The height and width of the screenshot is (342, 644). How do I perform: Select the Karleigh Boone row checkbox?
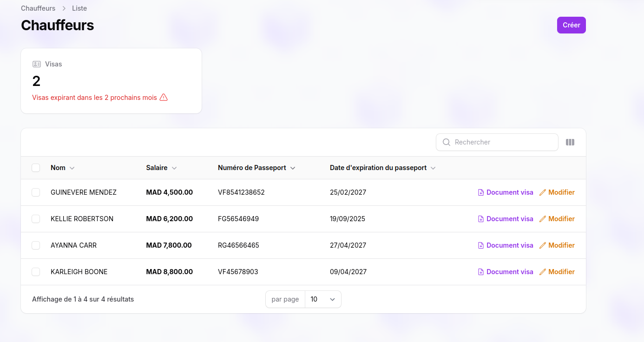tap(36, 272)
